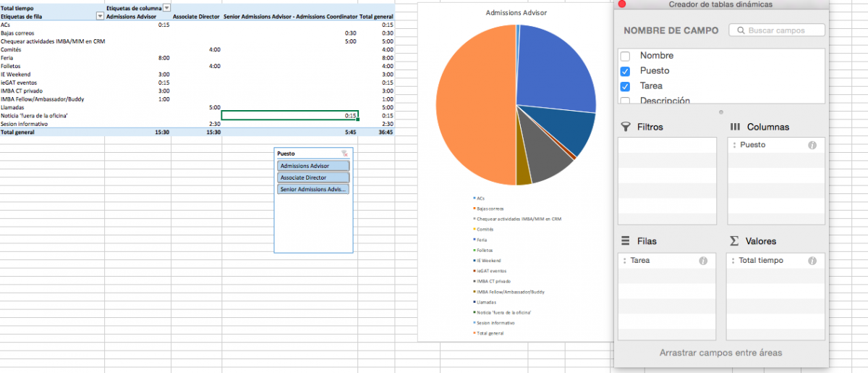Click the Filas rows icon
The image size is (868, 373).
626,241
